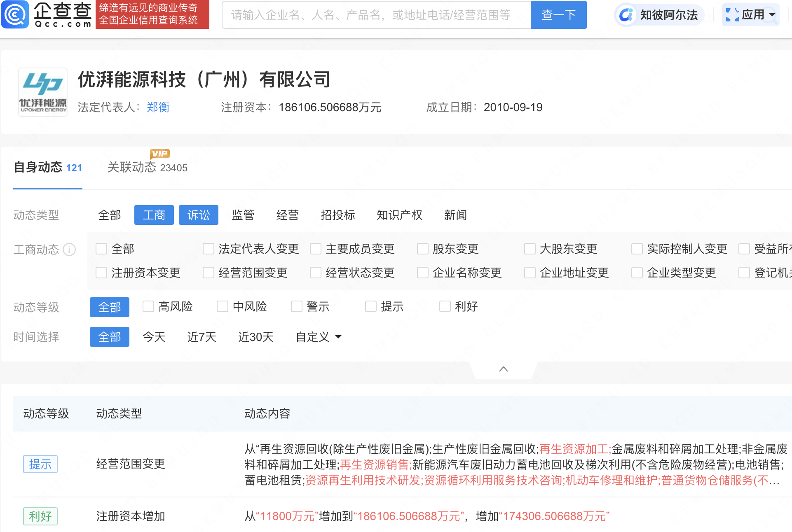The image size is (792, 532).
Task: Filter time by 近30天
Action: 256,337
